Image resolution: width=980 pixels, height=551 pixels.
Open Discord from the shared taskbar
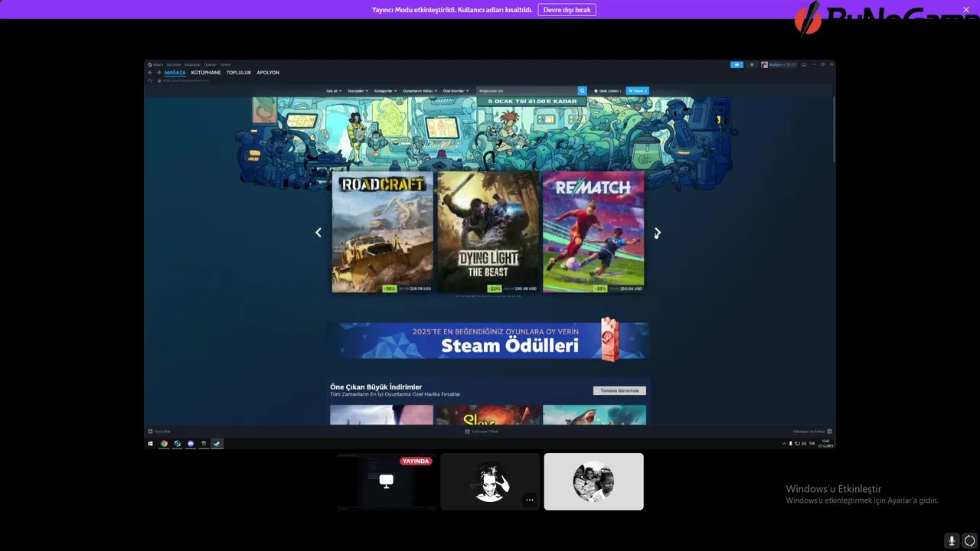pyautogui.click(x=191, y=444)
